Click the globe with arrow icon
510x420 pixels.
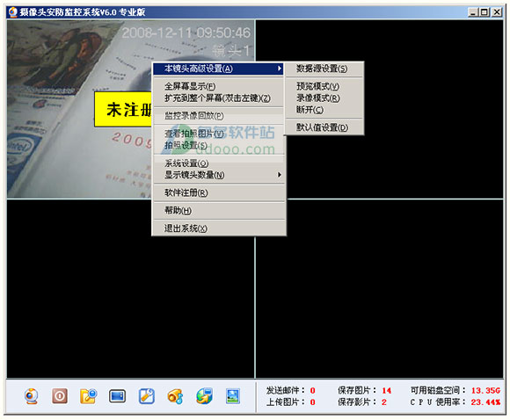click(204, 396)
